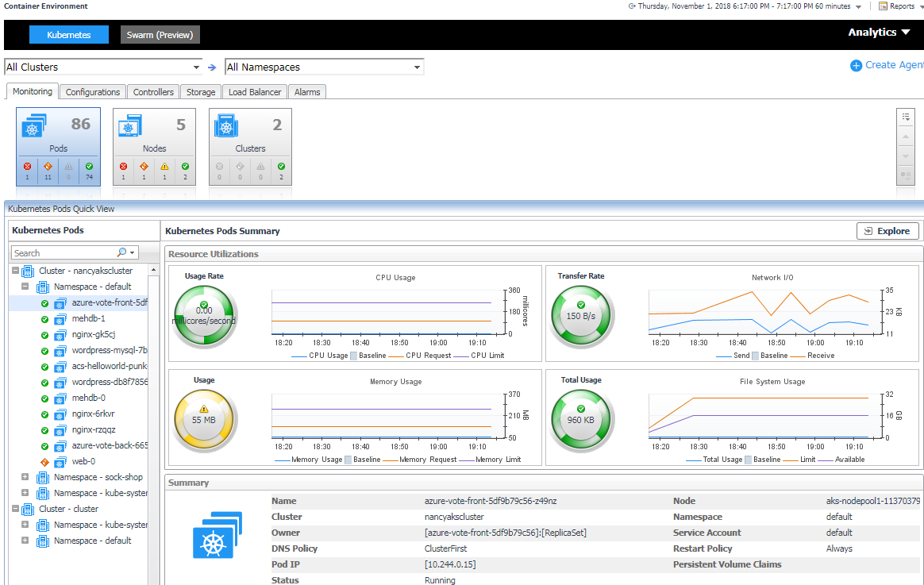Switch to the Configurations tab
Viewport: 924px width, 585px height.
point(93,92)
